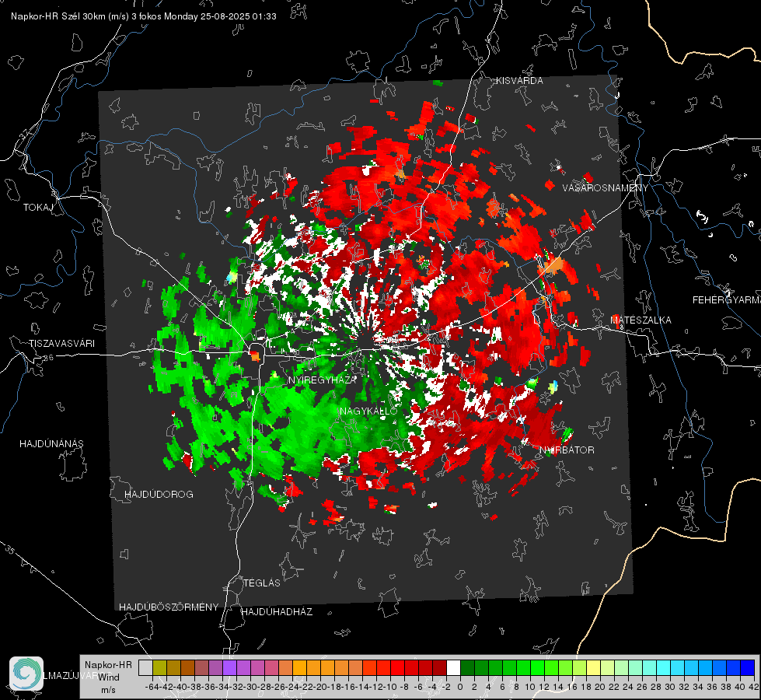This screenshot has width=761, height=700.
Task: Click the HAJDÚBÖSZÖRMÉNY town label
Action: click(x=169, y=607)
